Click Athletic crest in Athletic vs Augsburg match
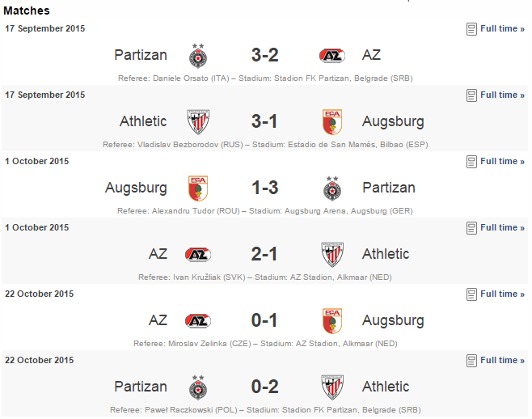The width and height of the screenshot is (532, 419). click(x=198, y=122)
